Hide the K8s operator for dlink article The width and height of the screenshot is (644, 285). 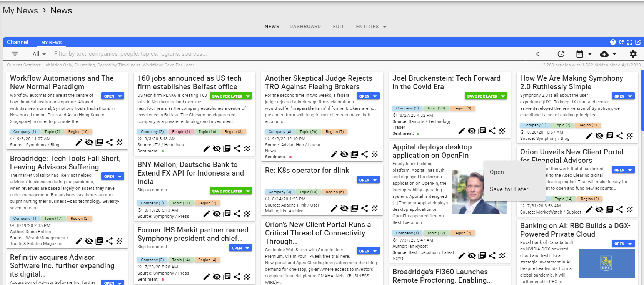point(344,209)
